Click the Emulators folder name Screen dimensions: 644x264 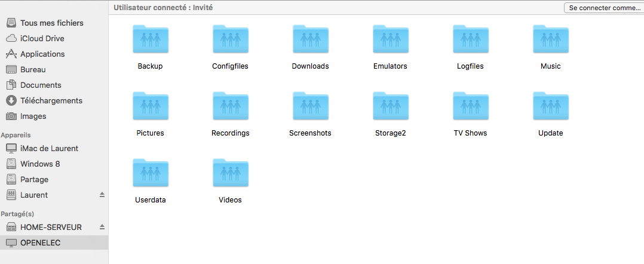391,66
